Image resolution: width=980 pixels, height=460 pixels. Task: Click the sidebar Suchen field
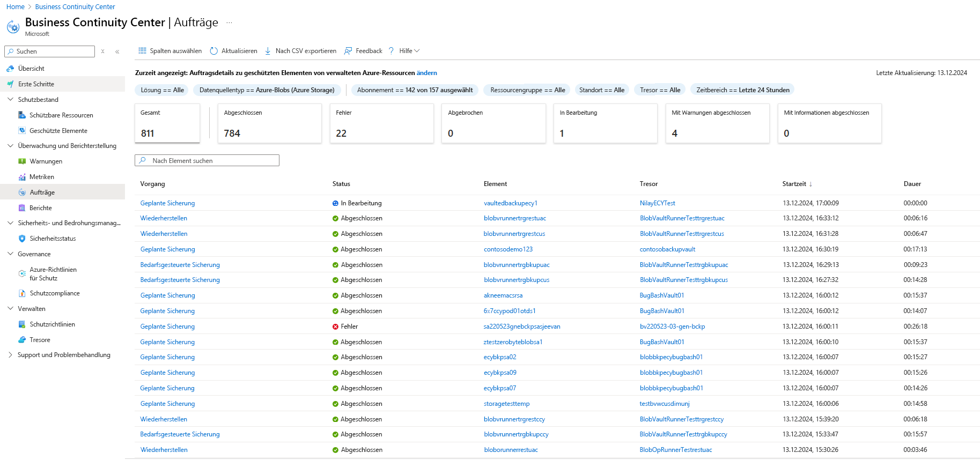click(50, 51)
